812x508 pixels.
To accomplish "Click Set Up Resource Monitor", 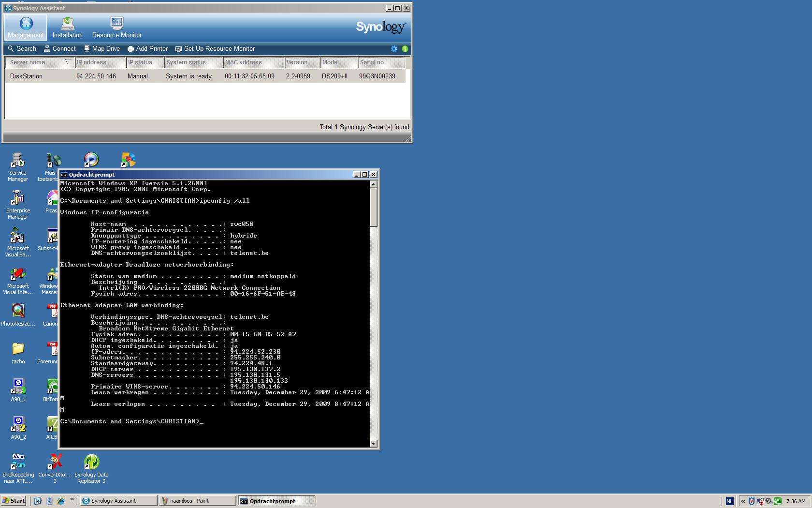I will (x=215, y=49).
